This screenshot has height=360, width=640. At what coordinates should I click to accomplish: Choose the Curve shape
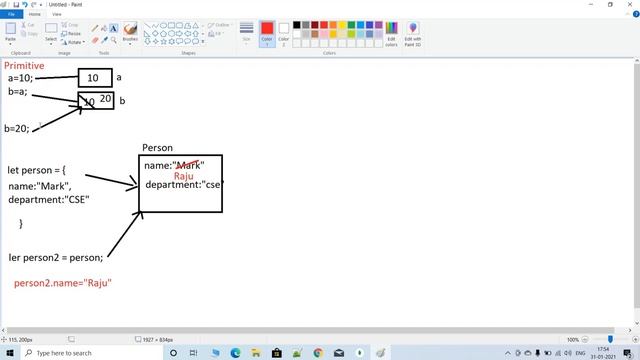click(155, 25)
